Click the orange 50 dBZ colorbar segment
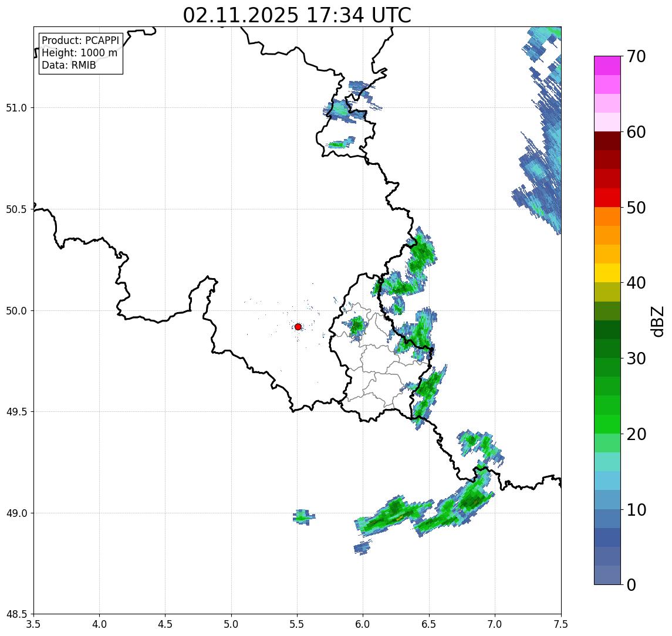The image size is (672, 636). click(x=607, y=216)
